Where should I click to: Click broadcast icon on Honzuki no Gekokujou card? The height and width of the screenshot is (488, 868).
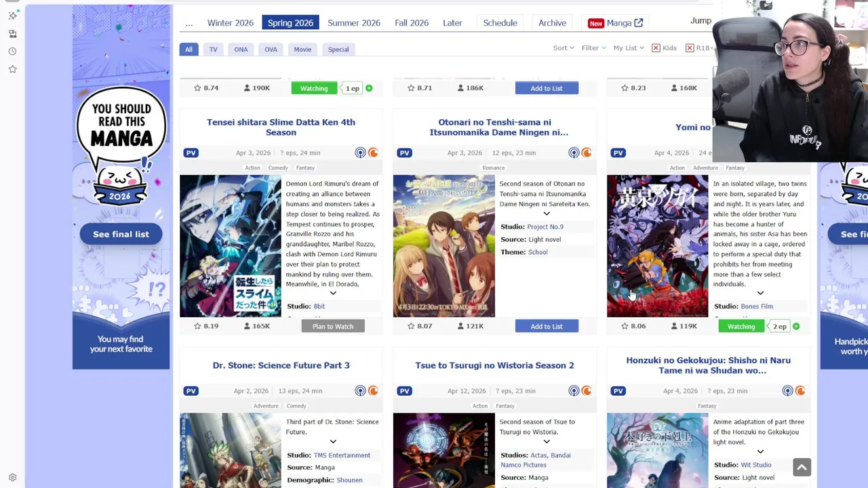[787, 391]
